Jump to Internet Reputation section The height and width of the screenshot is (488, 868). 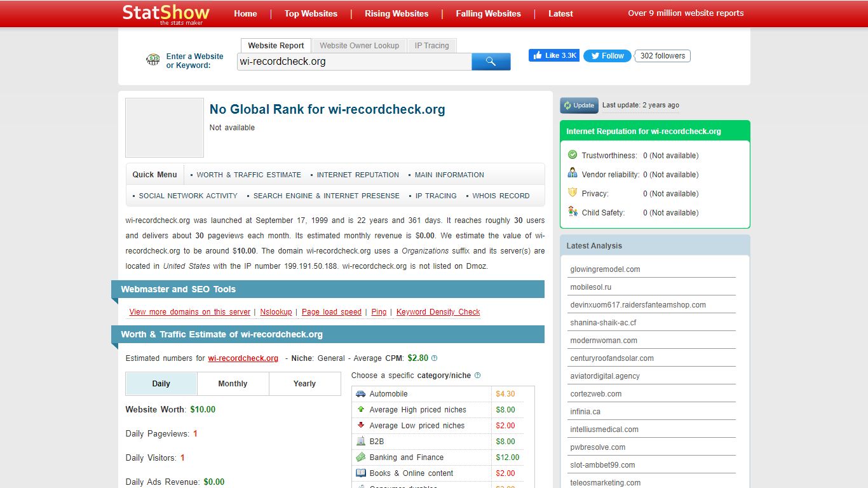pos(358,175)
